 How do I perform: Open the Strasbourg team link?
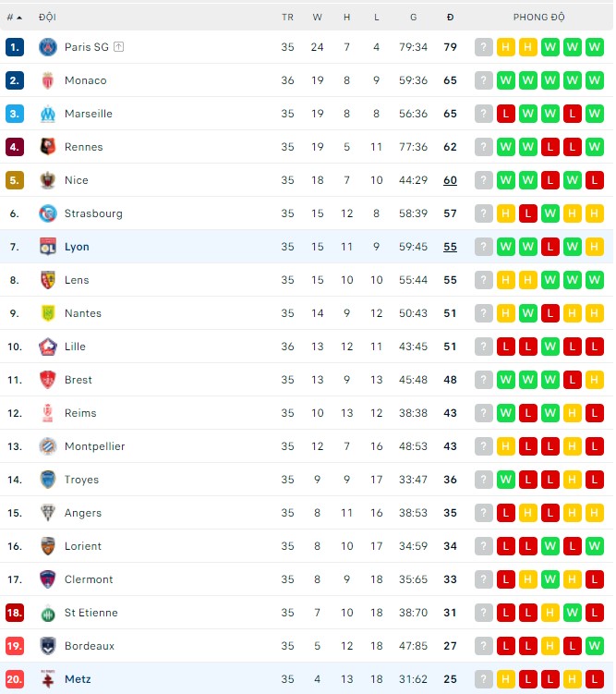pyautogui.click(x=93, y=213)
